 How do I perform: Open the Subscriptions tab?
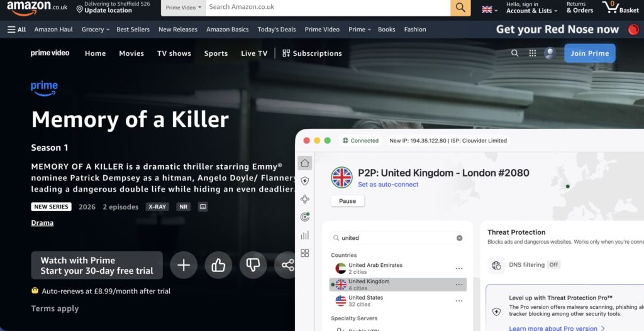click(312, 53)
